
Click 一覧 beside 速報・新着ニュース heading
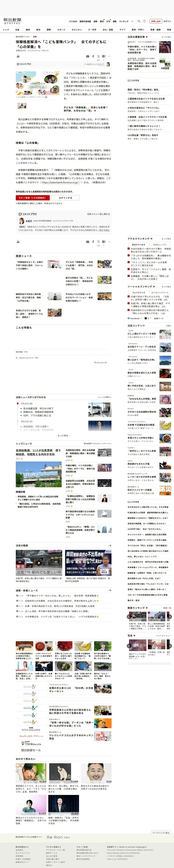tap(109, 590)
